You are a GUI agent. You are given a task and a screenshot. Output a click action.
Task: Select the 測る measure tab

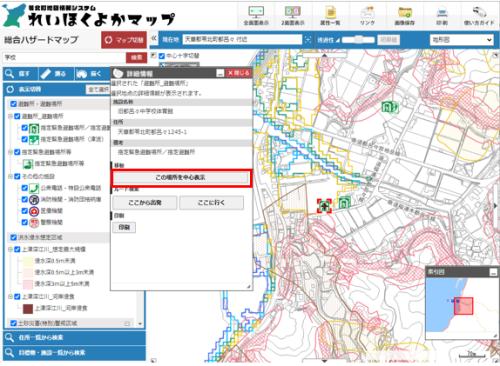(56, 74)
